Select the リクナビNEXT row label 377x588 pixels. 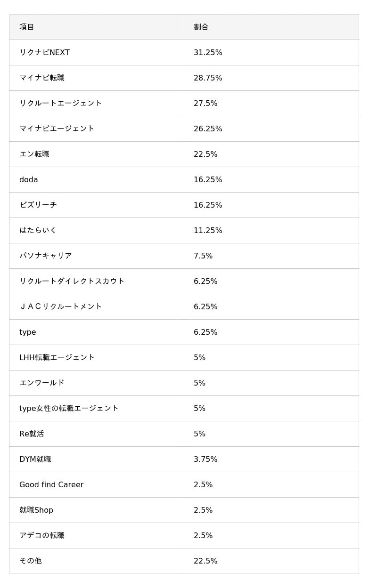click(x=44, y=52)
